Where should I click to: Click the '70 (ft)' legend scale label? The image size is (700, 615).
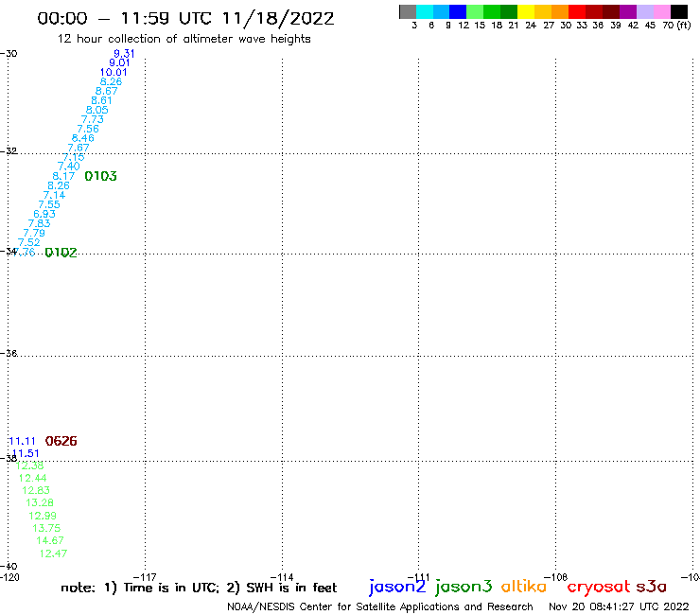click(676, 25)
